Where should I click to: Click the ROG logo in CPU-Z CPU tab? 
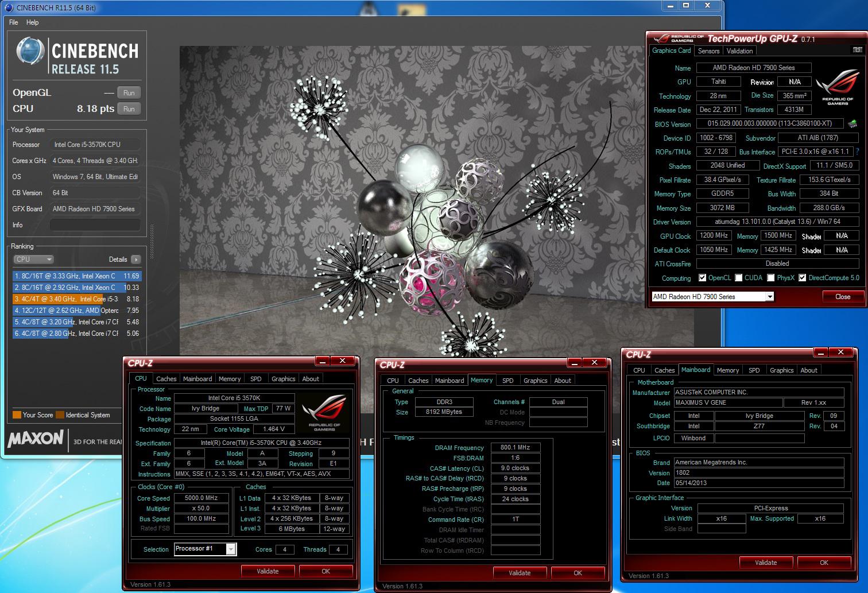(x=324, y=412)
